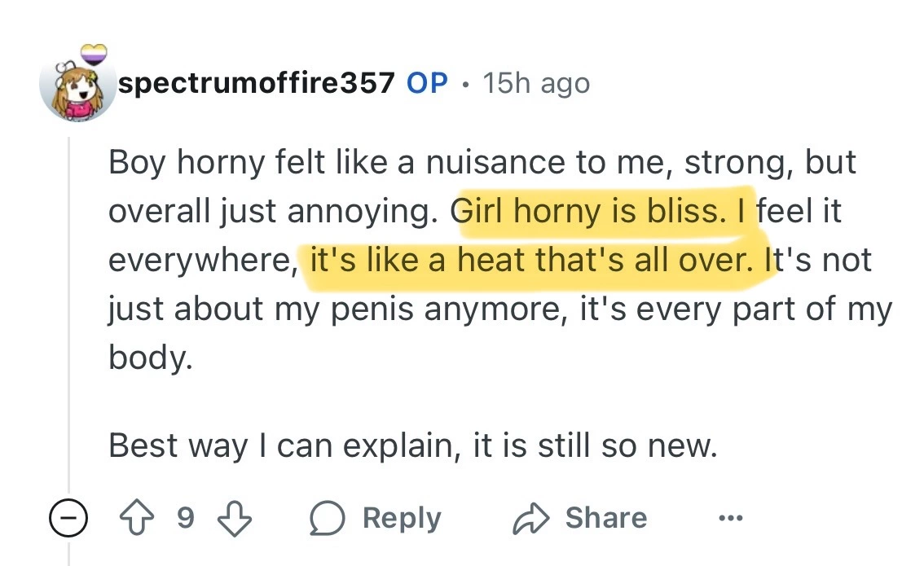Click the blue OP label
924x566 pixels.
pos(427,82)
